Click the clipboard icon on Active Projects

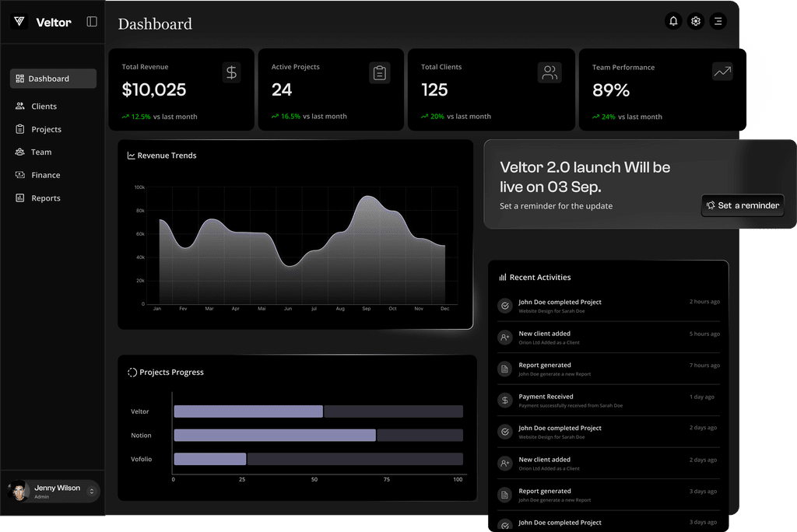point(379,73)
